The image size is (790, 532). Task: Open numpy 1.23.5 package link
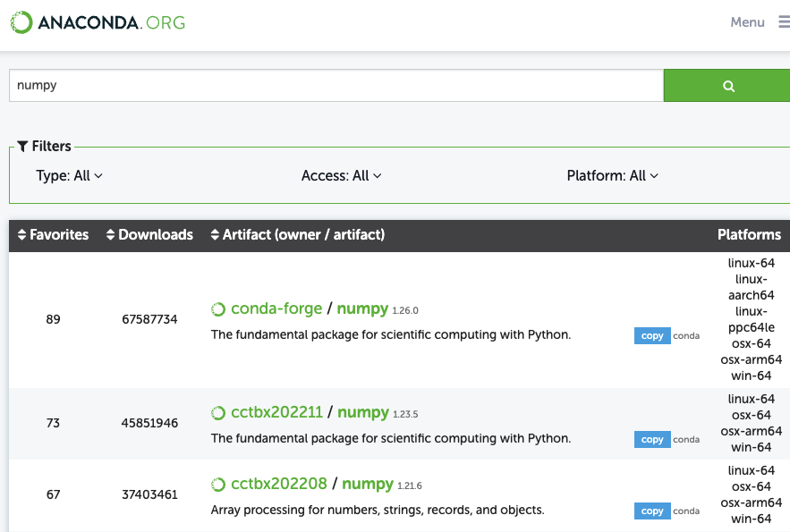[x=362, y=412]
